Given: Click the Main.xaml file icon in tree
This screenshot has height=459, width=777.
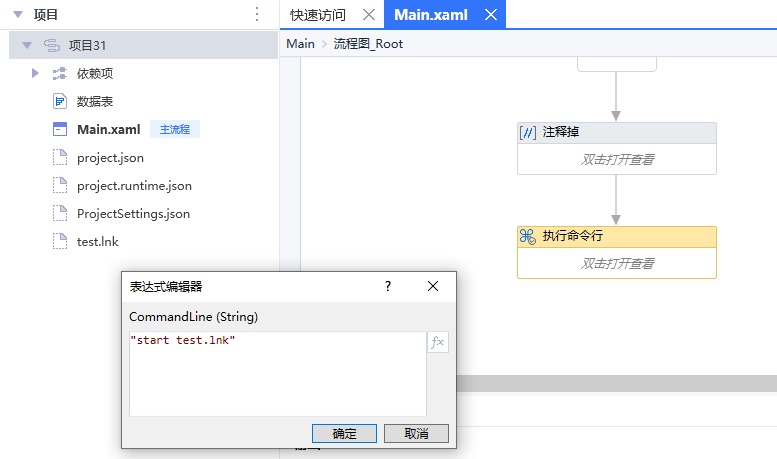Looking at the screenshot, I should 59,129.
